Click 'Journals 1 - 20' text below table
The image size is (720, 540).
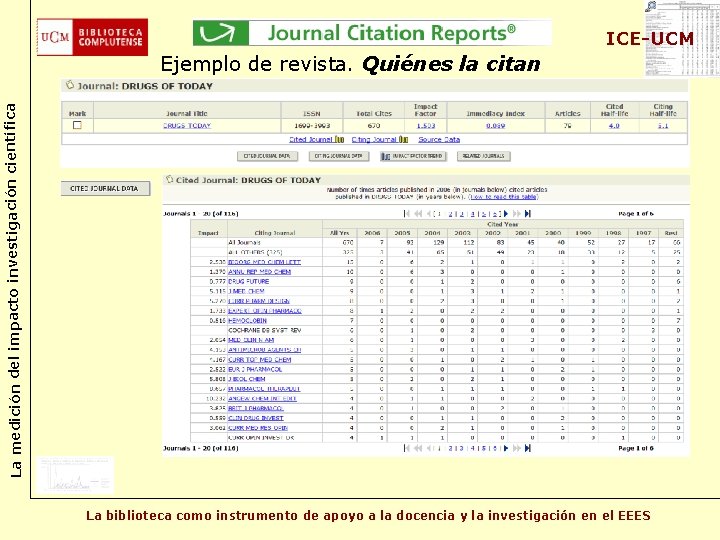(200, 448)
